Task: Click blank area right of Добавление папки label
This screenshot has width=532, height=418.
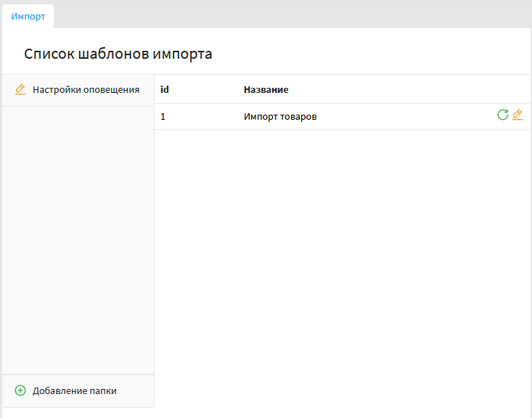Action: pyautogui.click(x=138, y=390)
